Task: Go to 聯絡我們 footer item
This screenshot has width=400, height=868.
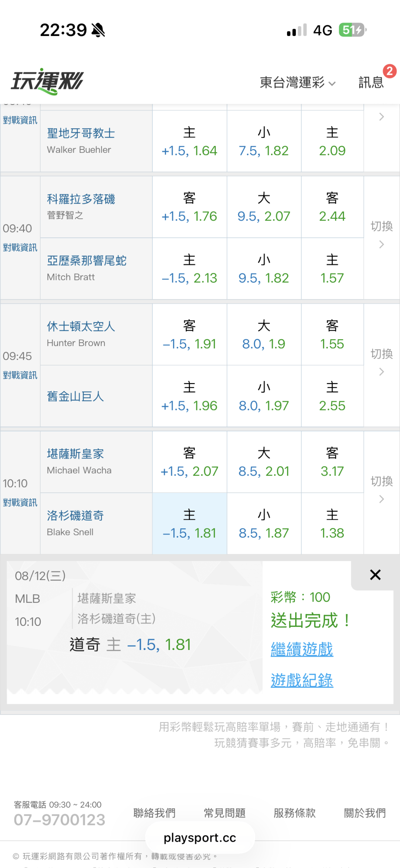Action: [154, 813]
